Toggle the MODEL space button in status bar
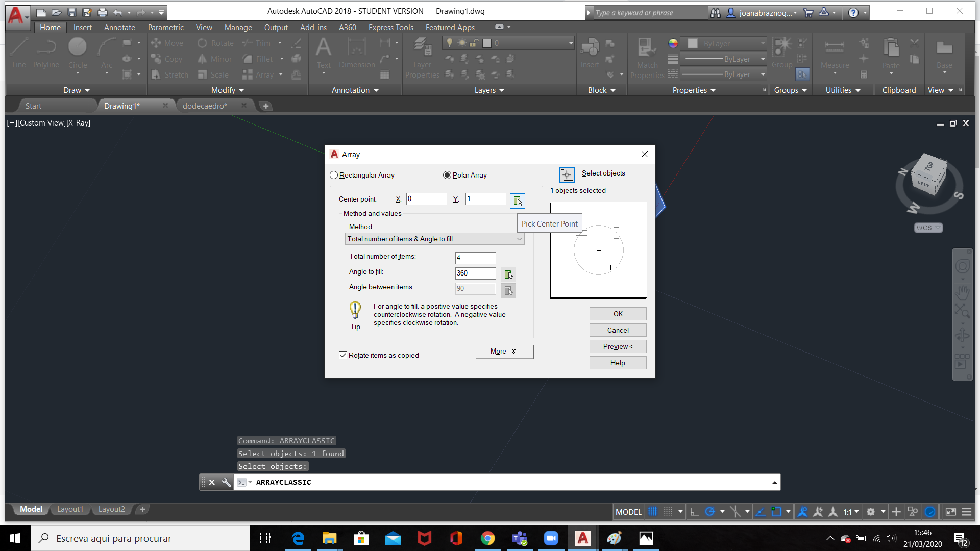Screen dimensions: 980x551 (628, 512)
